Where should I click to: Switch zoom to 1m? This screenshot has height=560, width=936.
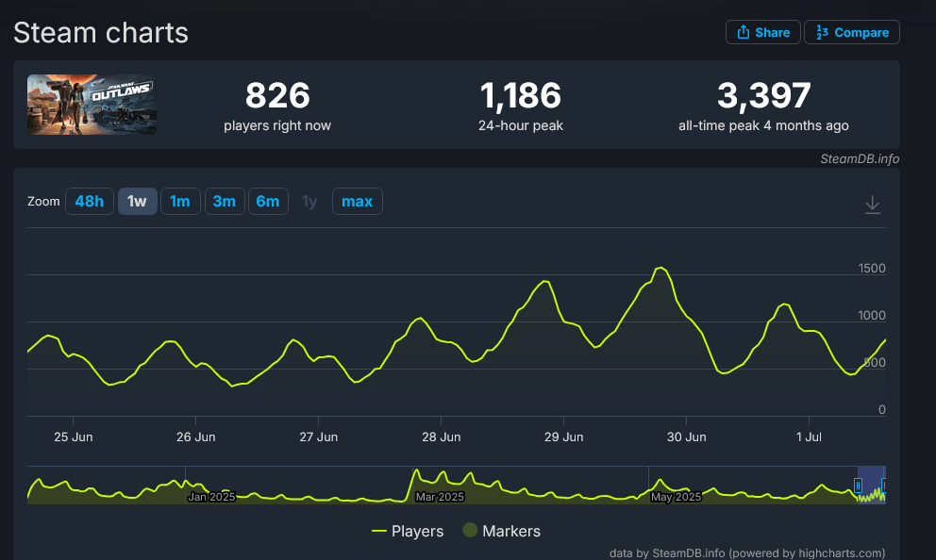179,202
